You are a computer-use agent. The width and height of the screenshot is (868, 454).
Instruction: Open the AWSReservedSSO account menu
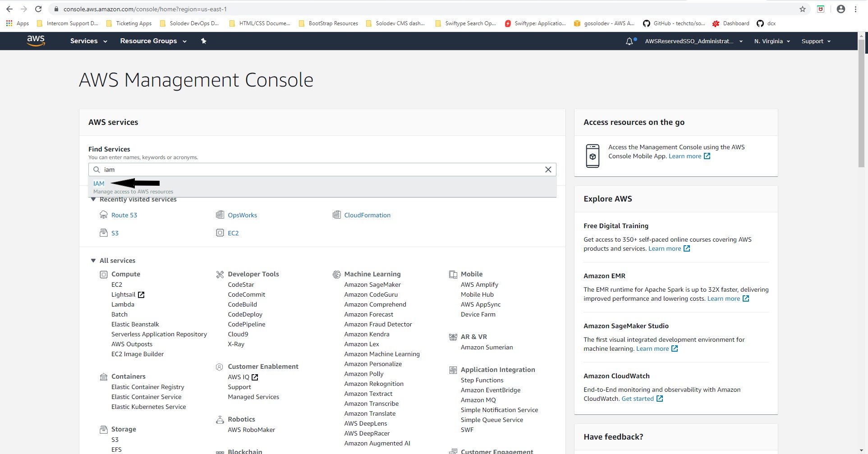pos(693,41)
